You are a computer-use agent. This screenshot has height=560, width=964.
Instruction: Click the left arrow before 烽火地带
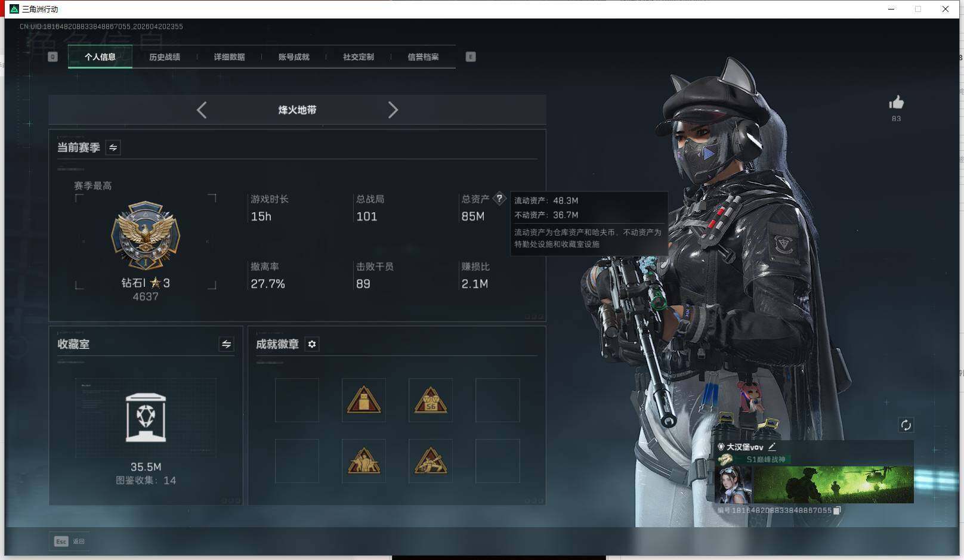coord(202,110)
